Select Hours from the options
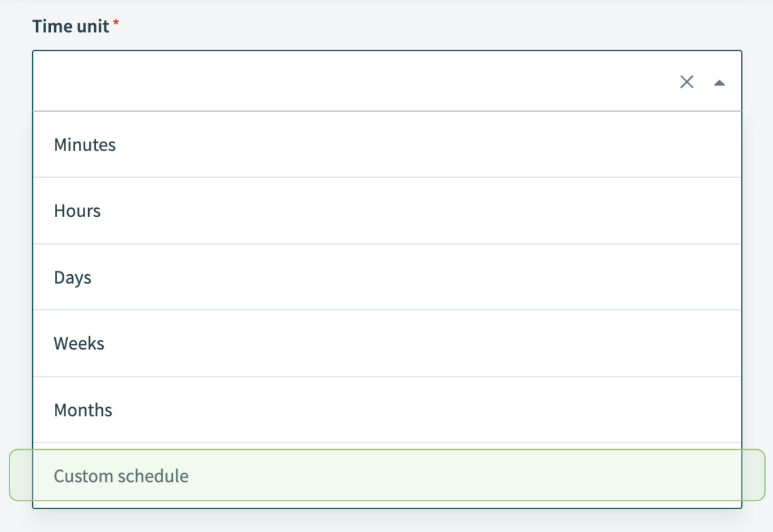This screenshot has width=773, height=532. [x=77, y=211]
